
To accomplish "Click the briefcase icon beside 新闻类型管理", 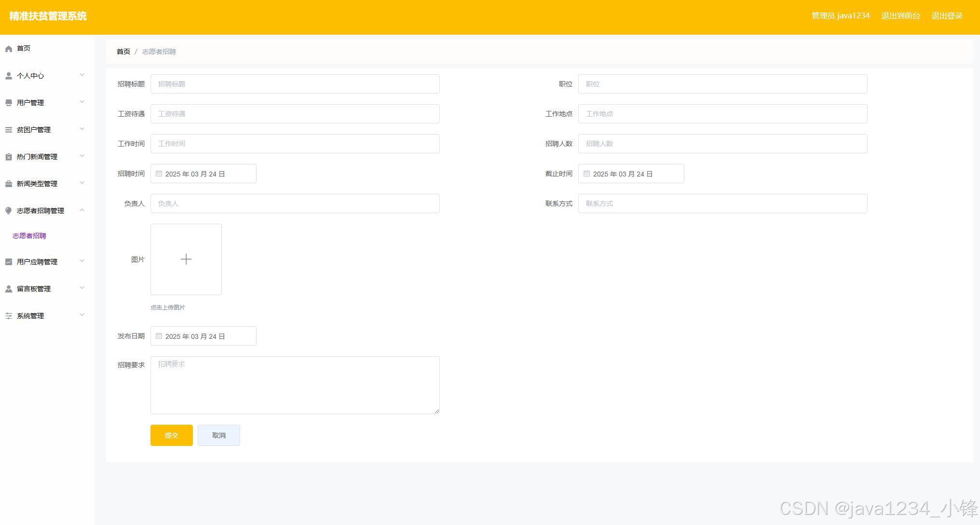I will click(9, 184).
